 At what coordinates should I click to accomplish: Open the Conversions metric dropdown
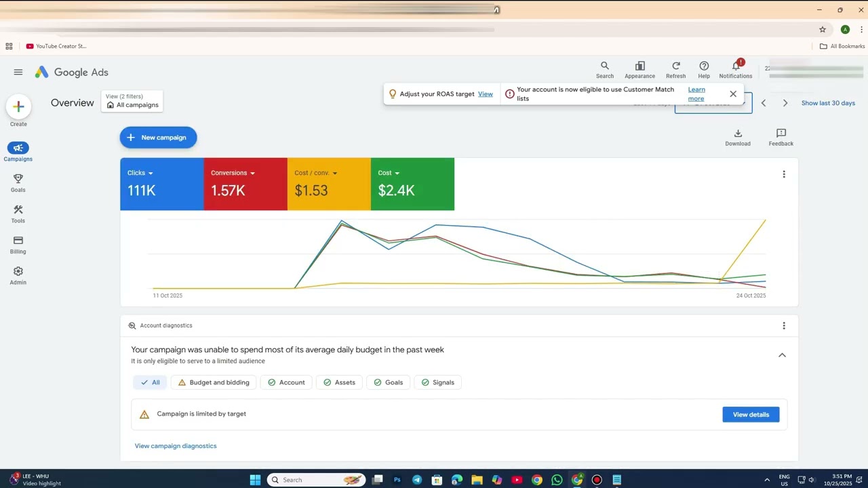[233, 173]
